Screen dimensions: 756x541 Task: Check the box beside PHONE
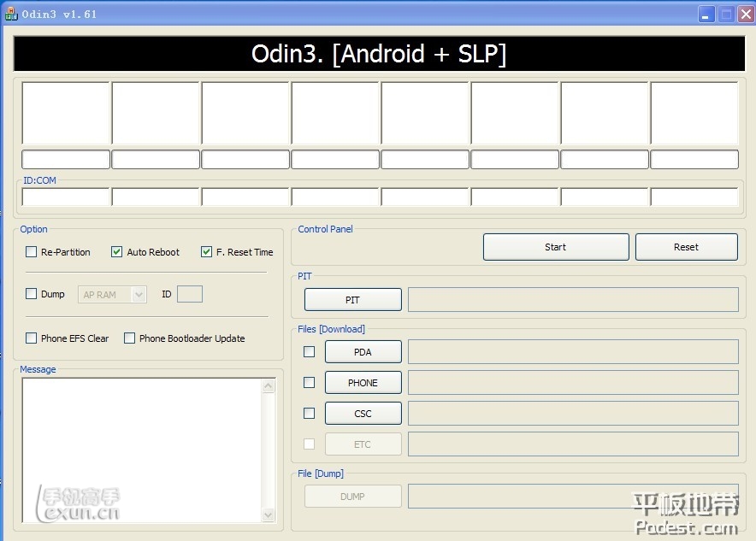pyautogui.click(x=310, y=382)
